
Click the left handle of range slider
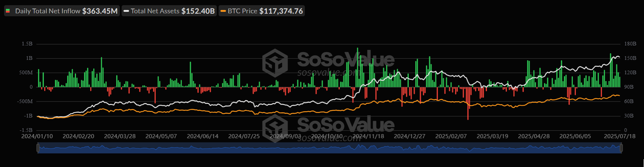coord(38,148)
